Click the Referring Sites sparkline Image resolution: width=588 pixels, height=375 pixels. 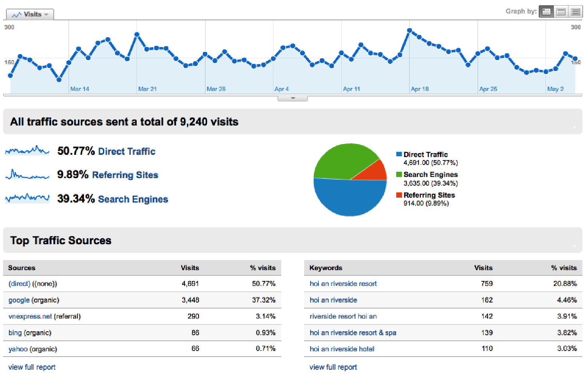pos(27,175)
